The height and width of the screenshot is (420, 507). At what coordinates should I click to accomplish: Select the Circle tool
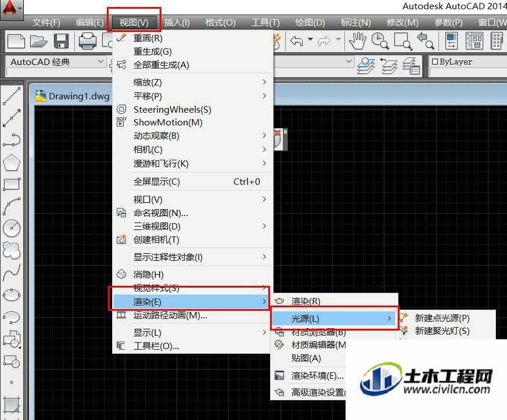(12, 228)
